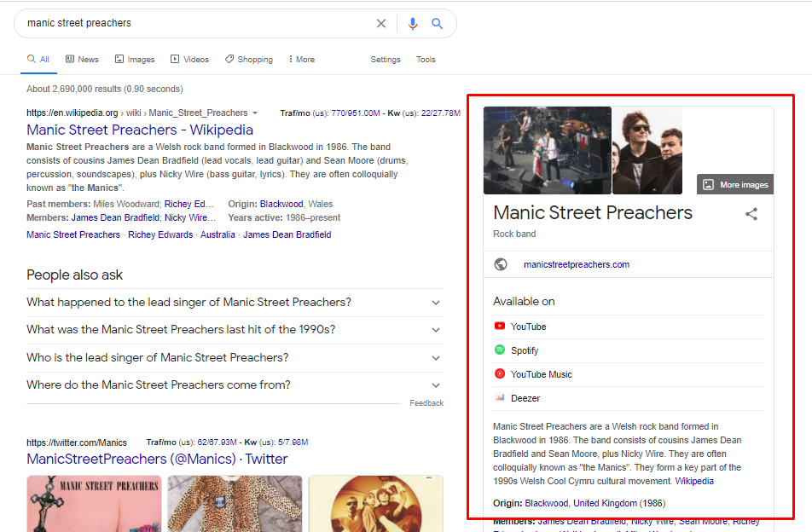
Task: Open the leopard print jacket Twitter image
Action: pyautogui.click(x=235, y=504)
